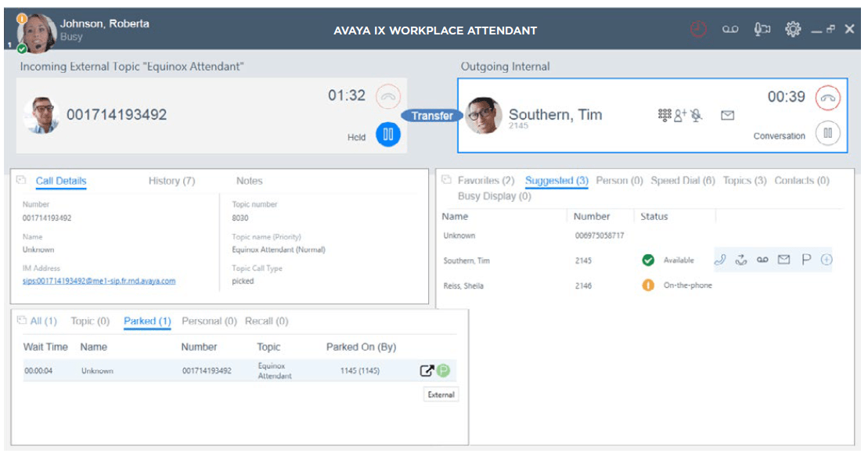
Task: Pause the conversation with Tim Southern
Action: tap(827, 135)
